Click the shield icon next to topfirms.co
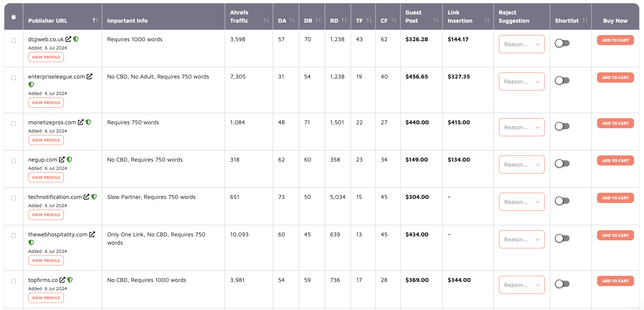The image size is (644, 310). click(x=70, y=280)
